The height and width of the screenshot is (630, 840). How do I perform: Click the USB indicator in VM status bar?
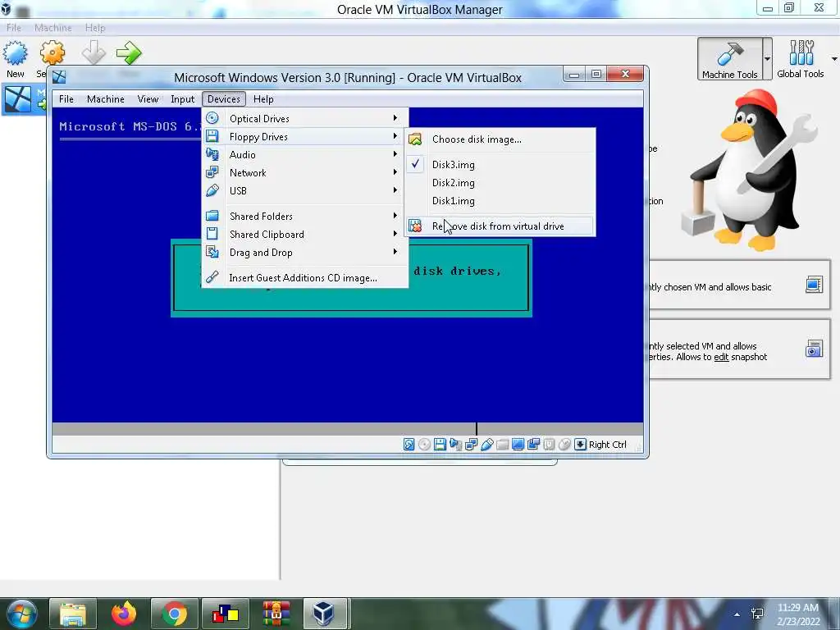pos(487,444)
